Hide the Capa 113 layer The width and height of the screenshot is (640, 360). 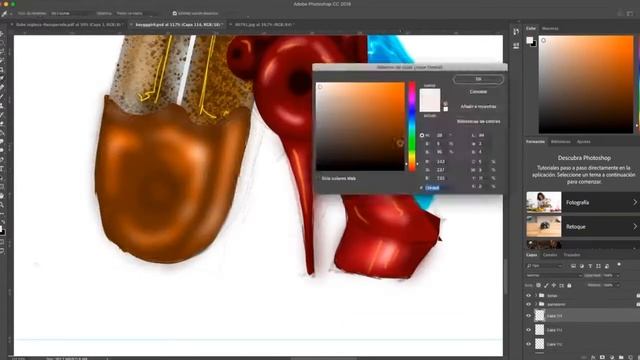tap(529, 330)
